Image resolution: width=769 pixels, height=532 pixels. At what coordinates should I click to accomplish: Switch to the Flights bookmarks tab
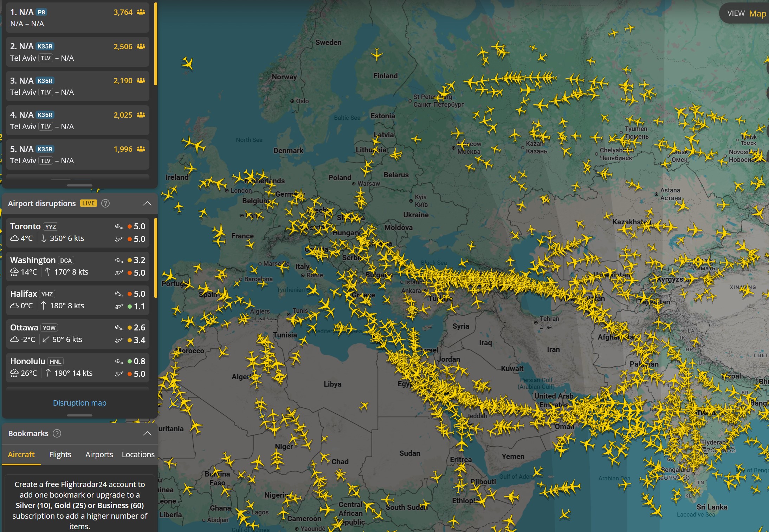click(60, 454)
